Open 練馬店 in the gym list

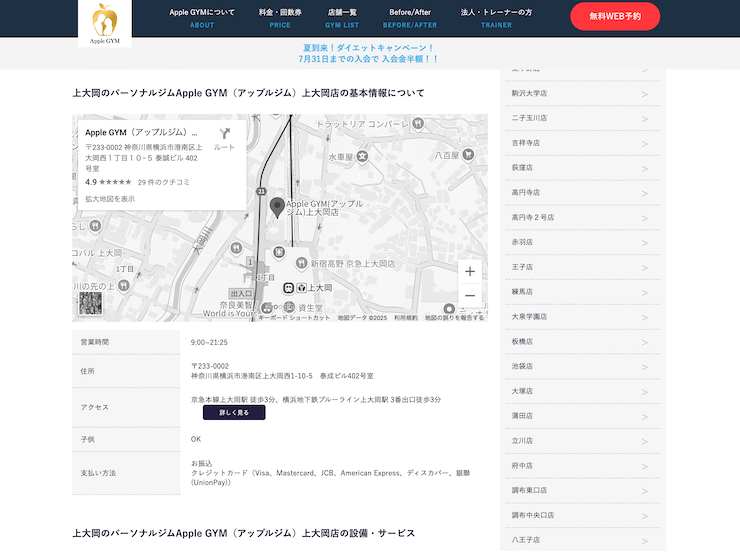[583, 292]
